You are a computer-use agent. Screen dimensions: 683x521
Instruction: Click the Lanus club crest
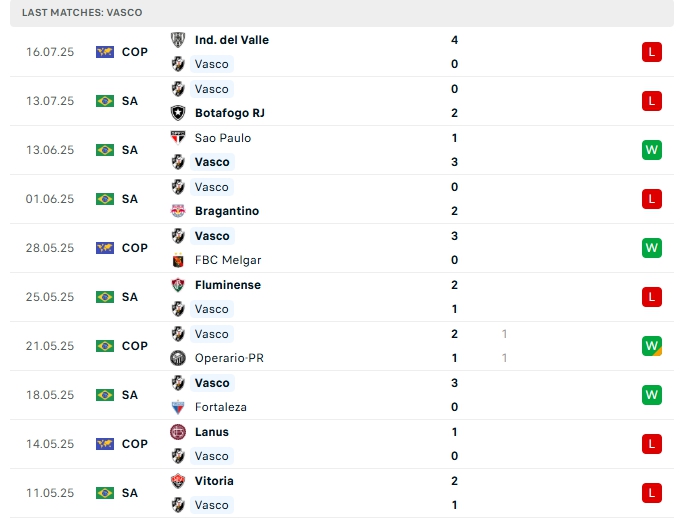[178, 432]
